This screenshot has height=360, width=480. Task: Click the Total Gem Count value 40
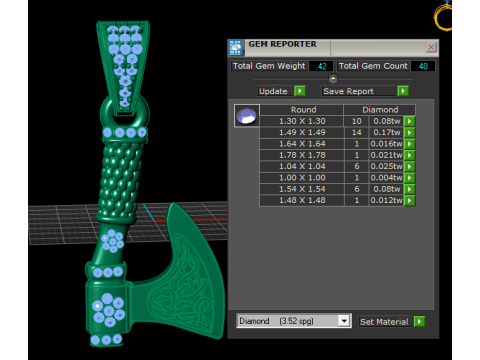click(423, 66)
